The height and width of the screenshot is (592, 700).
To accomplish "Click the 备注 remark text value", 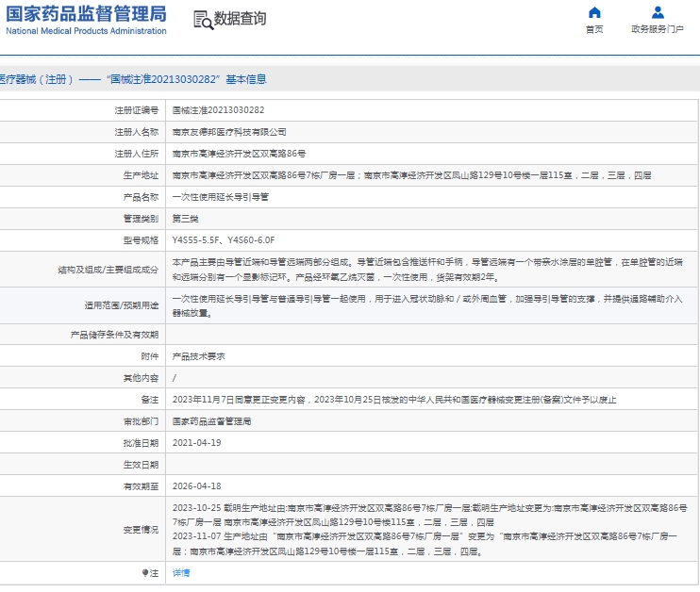I will pyautogui.click(x=394, y=400).
